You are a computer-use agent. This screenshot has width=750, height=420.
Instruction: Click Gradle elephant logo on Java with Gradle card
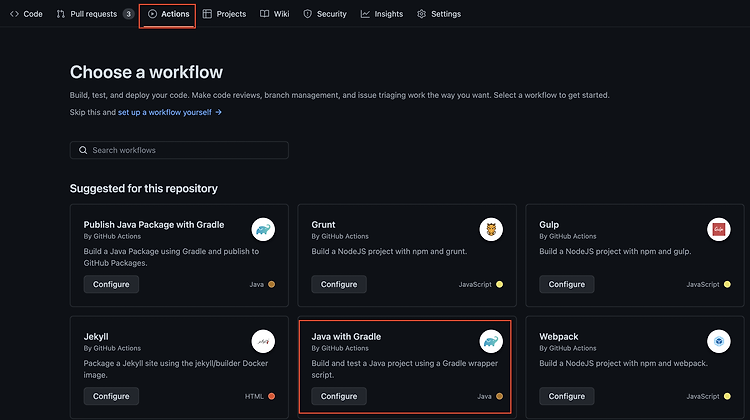pos(491,342)
